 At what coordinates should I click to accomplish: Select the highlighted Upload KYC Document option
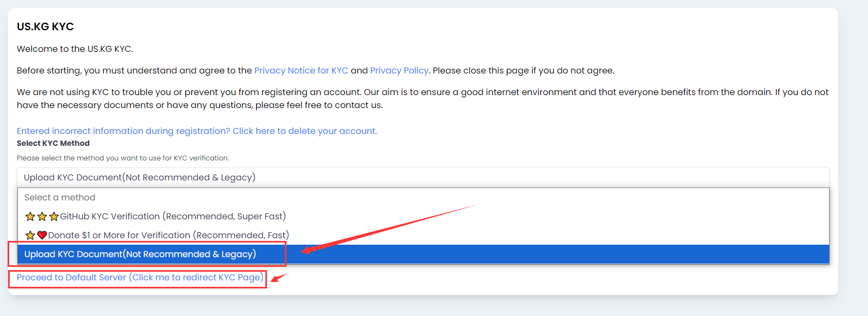pyautogui.click(x=141, y=254)
